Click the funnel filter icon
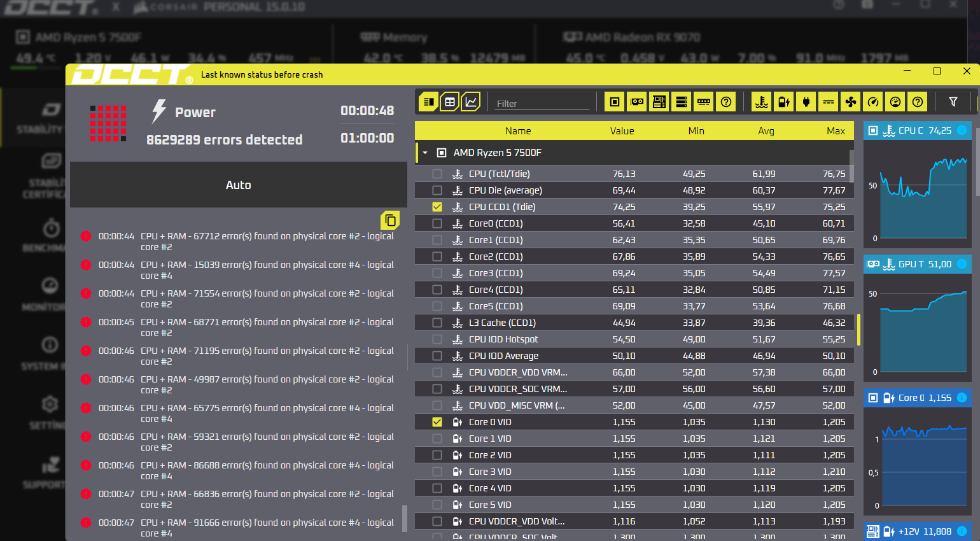This screenshot has height=541, width=980. 953,102
